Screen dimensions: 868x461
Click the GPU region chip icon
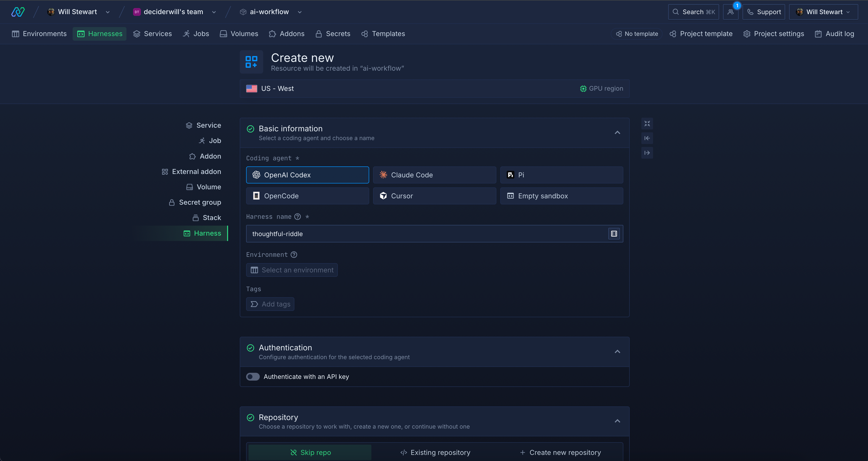point(583,88)
